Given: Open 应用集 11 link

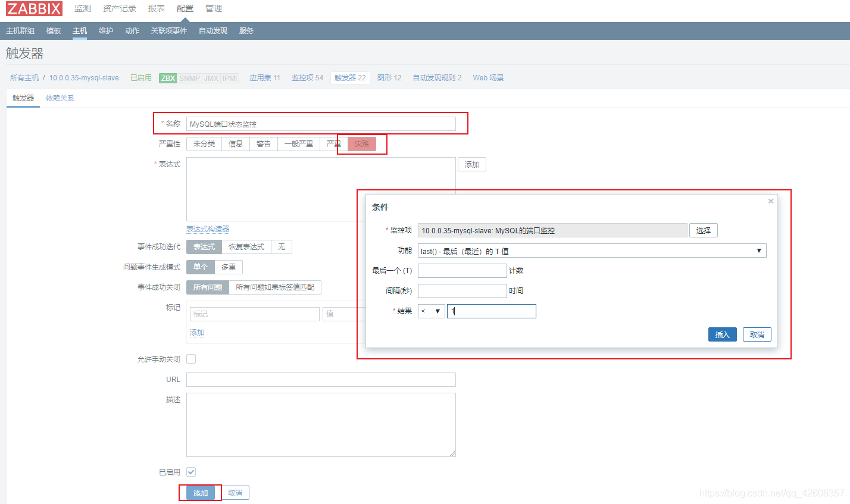Looking at the screenshot, I should click(265, 78).
